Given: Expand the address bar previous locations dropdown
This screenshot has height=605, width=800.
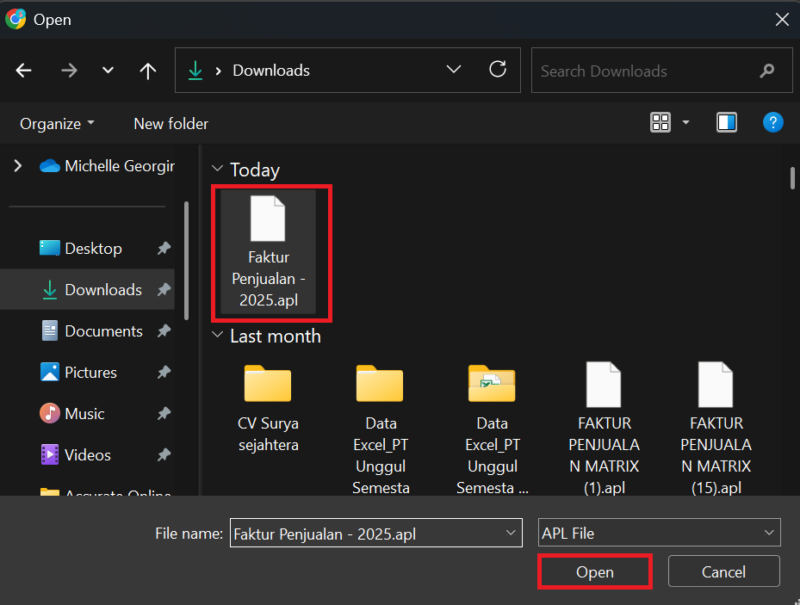Looking at the screenshot, I should point(454,70).
